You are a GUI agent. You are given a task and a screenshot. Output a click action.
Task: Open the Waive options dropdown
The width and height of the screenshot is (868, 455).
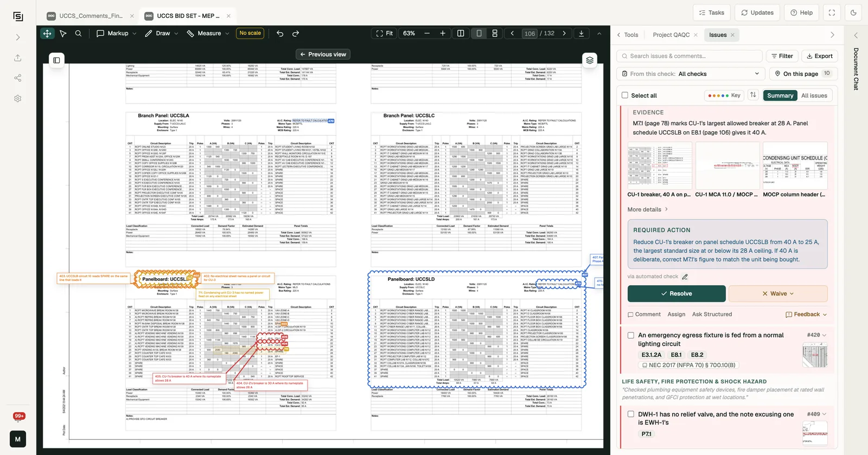tap(778, 293)
